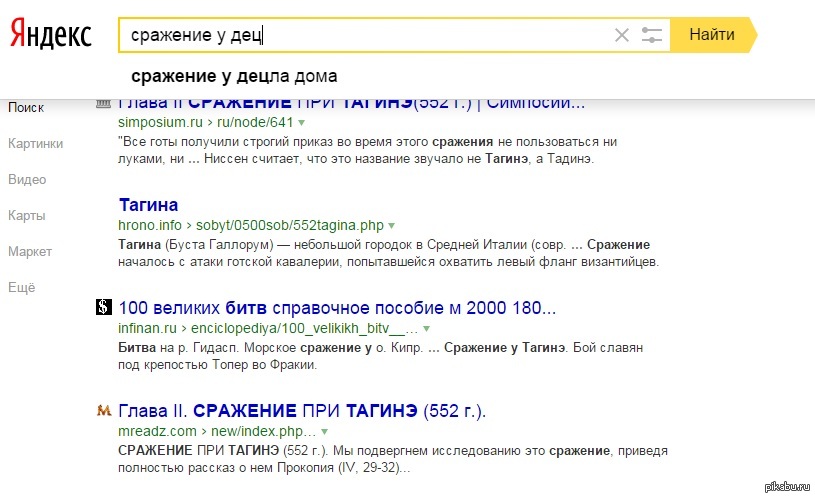Expand dropdown arrow next to hrono.info URL

(392, 225)
